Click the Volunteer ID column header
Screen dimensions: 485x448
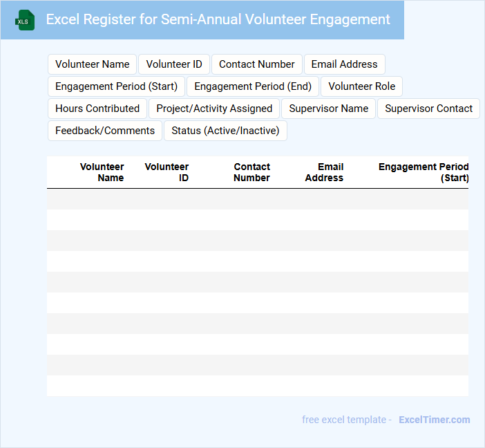[167, 172]
